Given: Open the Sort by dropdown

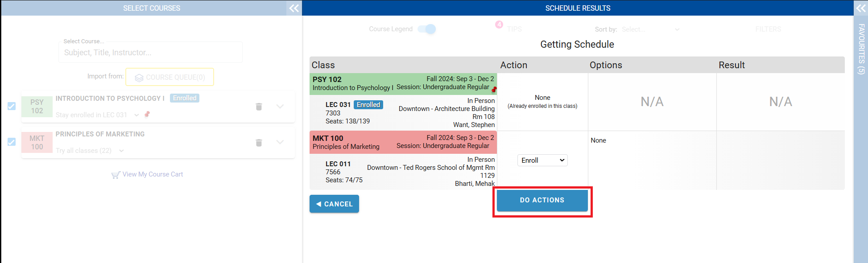Looking at the screenshot, I should 650,29.
